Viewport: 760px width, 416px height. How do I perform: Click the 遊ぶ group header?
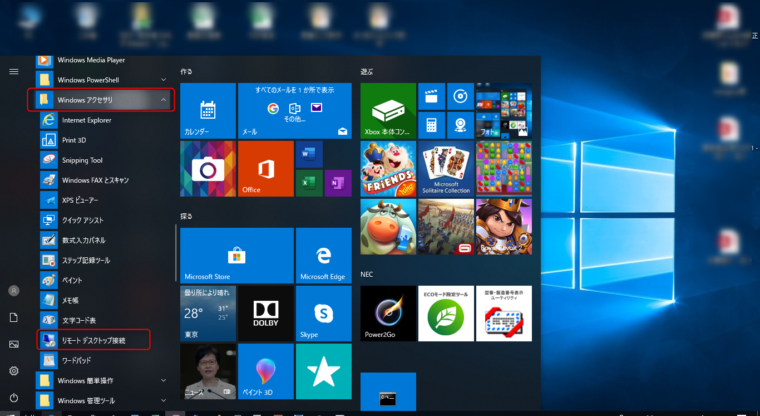[x=367, y=71]
